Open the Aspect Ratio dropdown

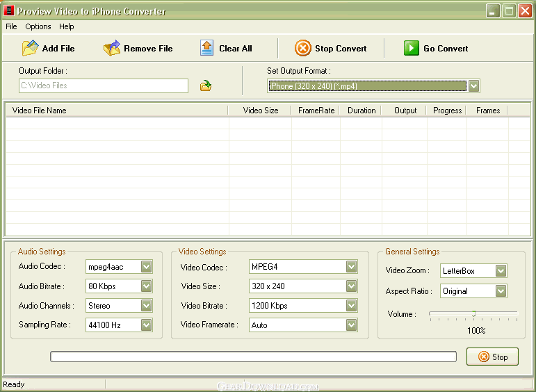[473, 291]
